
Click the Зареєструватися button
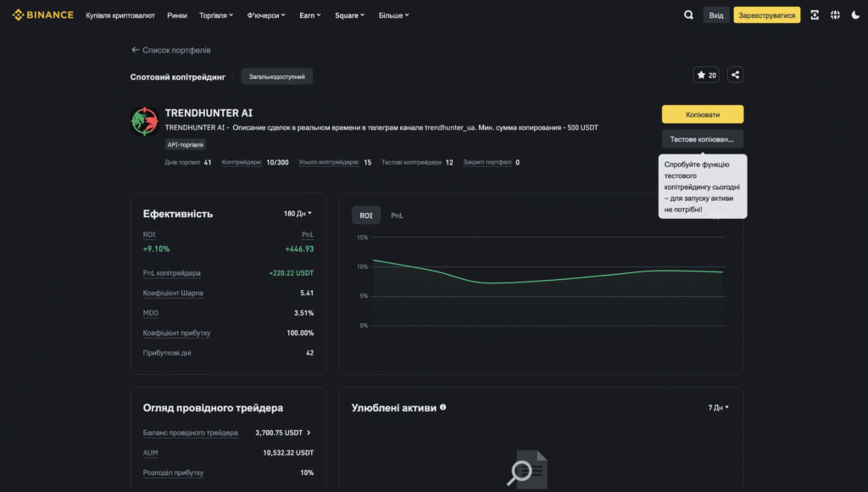(766, 15)
